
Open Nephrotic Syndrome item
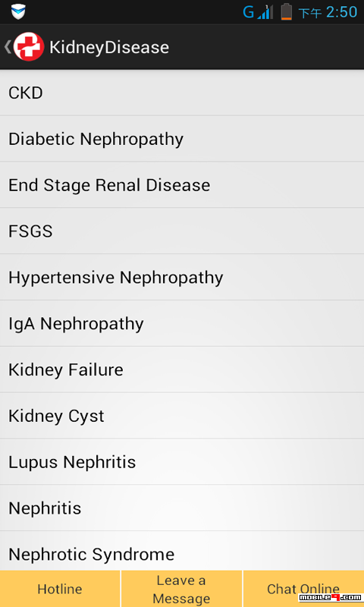click(x=182, y=551)
